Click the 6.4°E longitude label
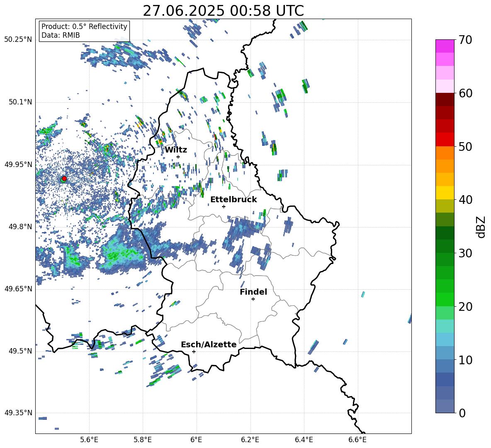Image resolution: width=491 pixels, height=448 pixels. (304, 440)
